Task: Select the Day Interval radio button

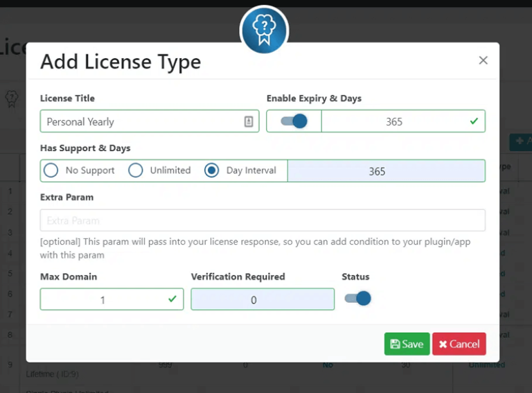Action: pyautogui.click(x=212, y=171)
